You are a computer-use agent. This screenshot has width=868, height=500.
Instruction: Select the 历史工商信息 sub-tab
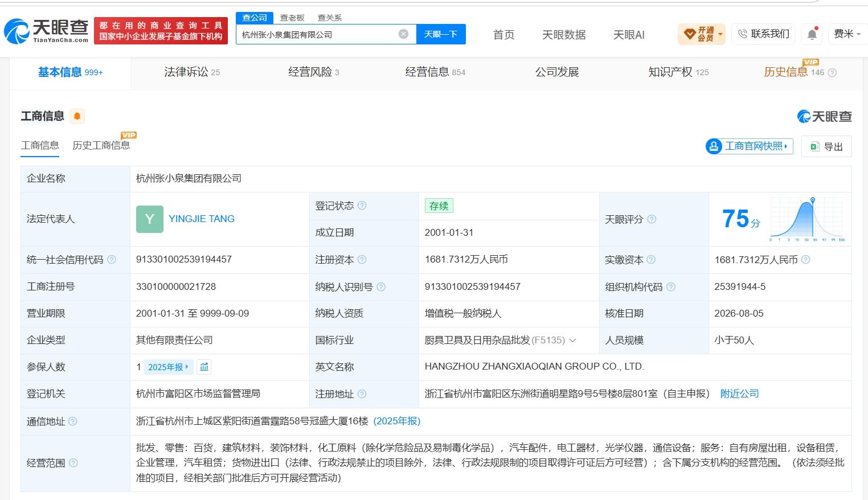coord(101,145)
